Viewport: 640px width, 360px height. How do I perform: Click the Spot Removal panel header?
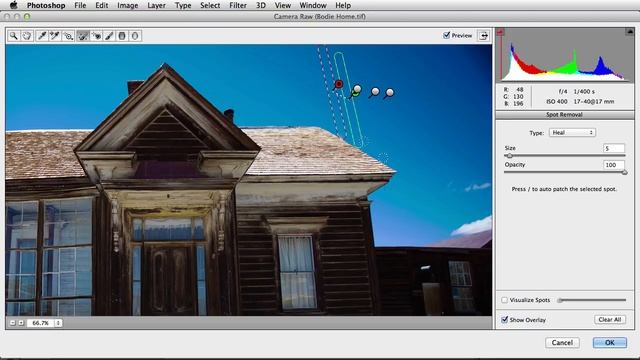(x=564, y=115)
